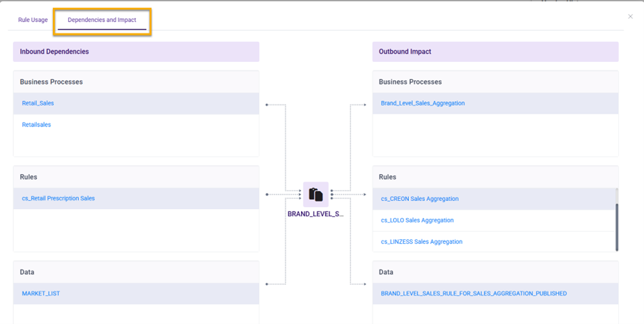Image resolution: width=644 pixels, height=324 pixels.
Task: Open the Brand_Level_Sales_Aggregation business process
Action: (422, 103)
